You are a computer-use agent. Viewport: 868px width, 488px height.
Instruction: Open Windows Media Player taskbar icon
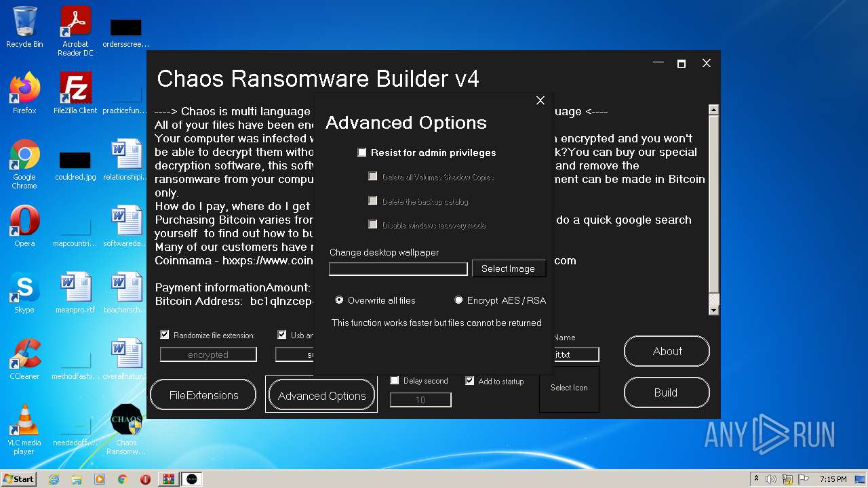[x=100, y=479]
